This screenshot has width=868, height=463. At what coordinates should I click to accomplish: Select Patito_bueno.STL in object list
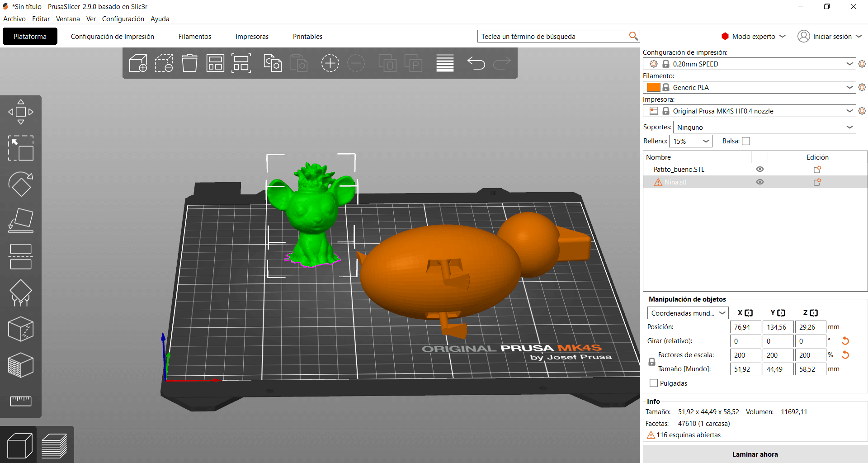(x=679, y=170)
